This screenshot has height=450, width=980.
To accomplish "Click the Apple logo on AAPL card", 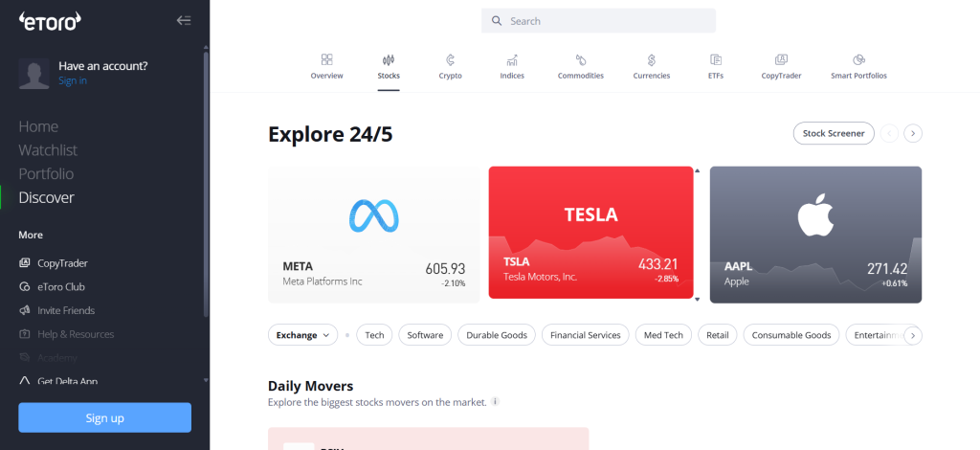I will pos(815,214).
